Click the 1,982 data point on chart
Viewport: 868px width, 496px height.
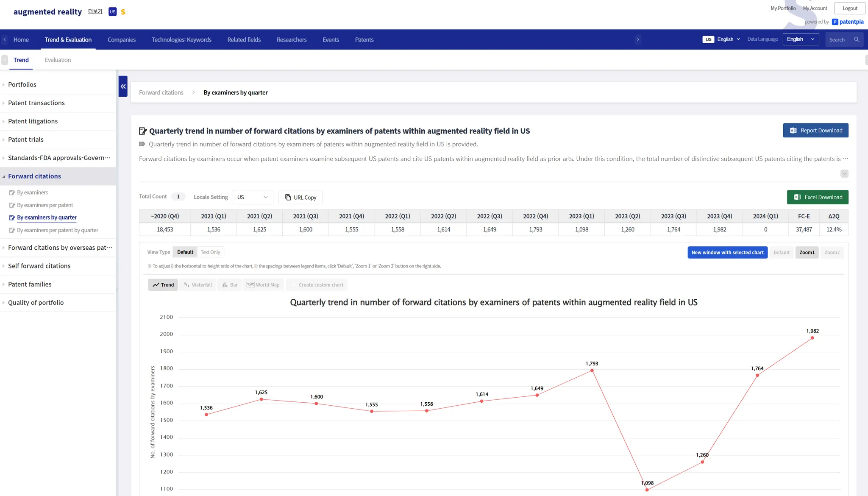812,338
